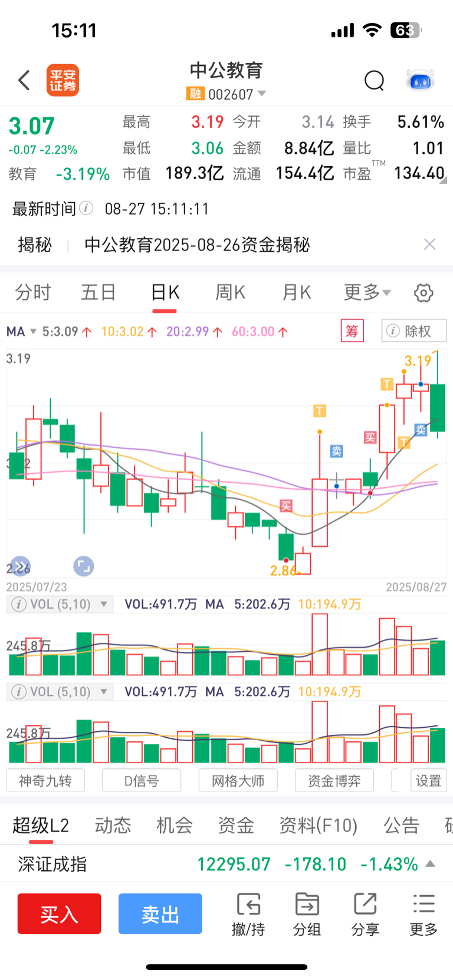Switch to 周K chart tab
453x980 pixels.
[230, 292]
